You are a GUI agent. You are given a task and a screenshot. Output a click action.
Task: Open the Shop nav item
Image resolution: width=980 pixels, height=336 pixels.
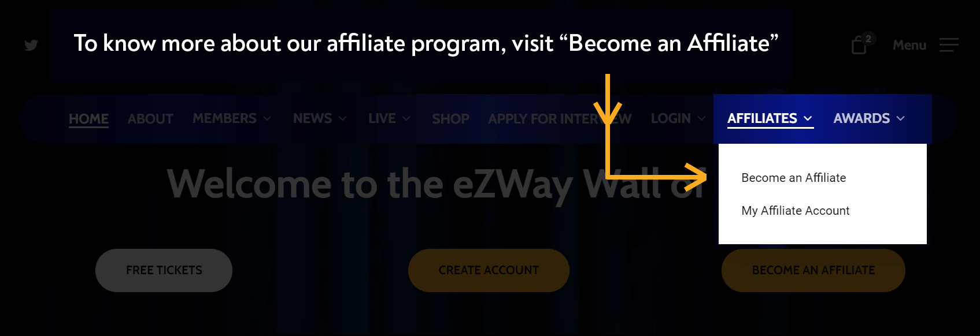point(450,119)
